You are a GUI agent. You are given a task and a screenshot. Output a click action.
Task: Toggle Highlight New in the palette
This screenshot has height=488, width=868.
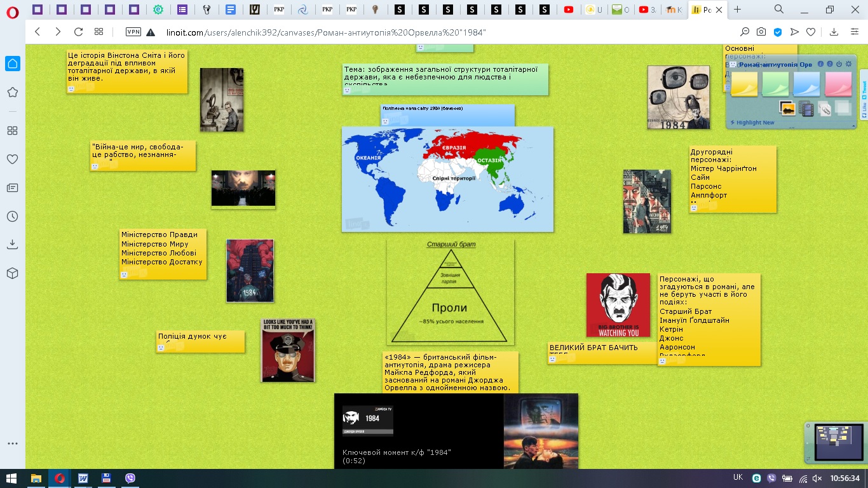point(752,123)
